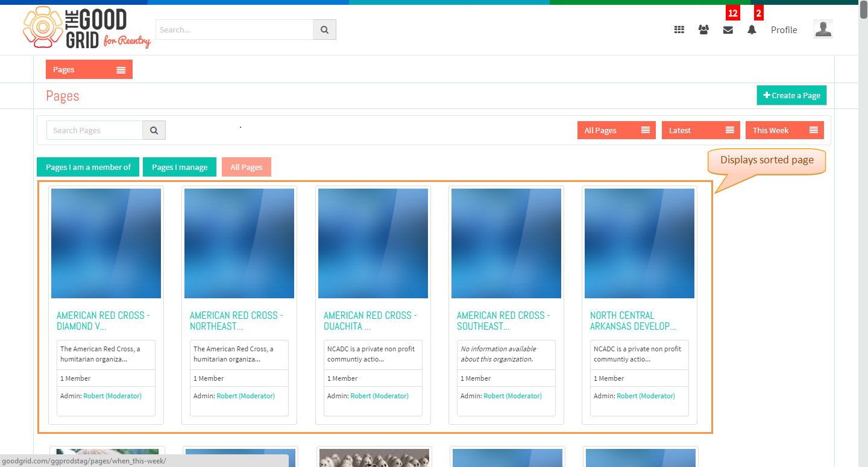Open American Red Cross - Diamond V... thumbnail
868x467 pixels.
click(106, 243)
